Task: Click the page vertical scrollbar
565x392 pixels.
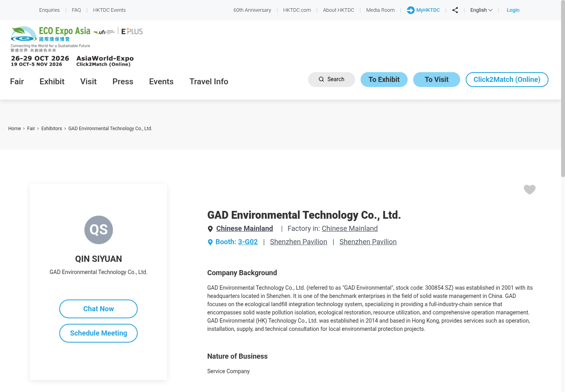Action: [x=563, y=89]
